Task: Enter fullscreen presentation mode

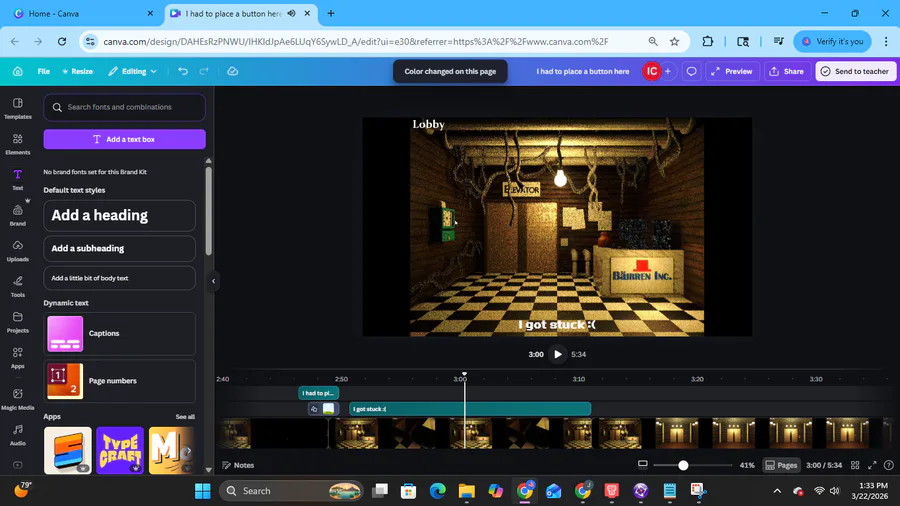Action: click(872, 465)
